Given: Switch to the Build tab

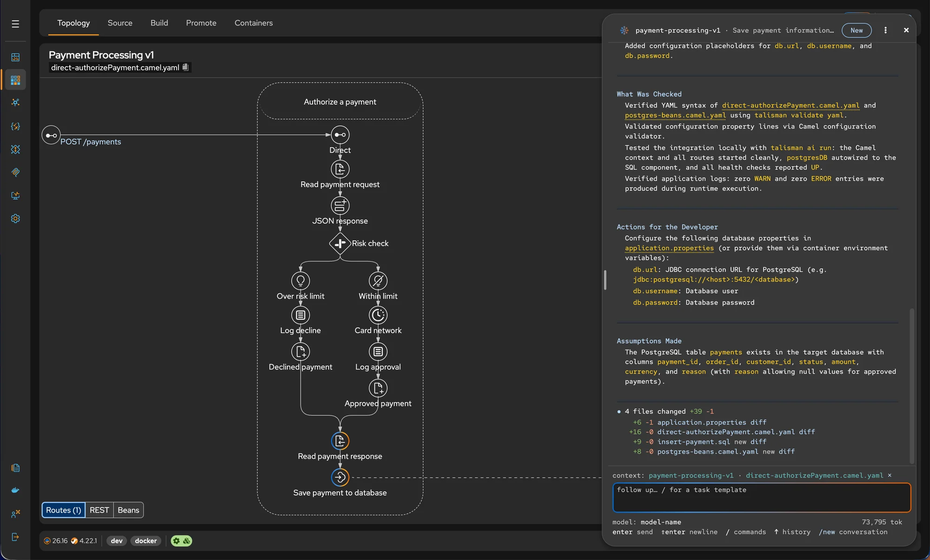Looking at the screenshot, I should pos(159,23).
